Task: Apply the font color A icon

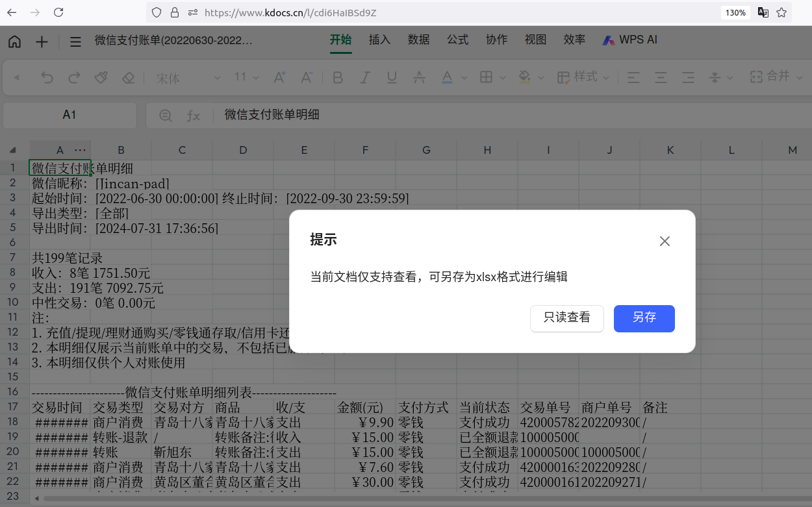Action: 447,77
